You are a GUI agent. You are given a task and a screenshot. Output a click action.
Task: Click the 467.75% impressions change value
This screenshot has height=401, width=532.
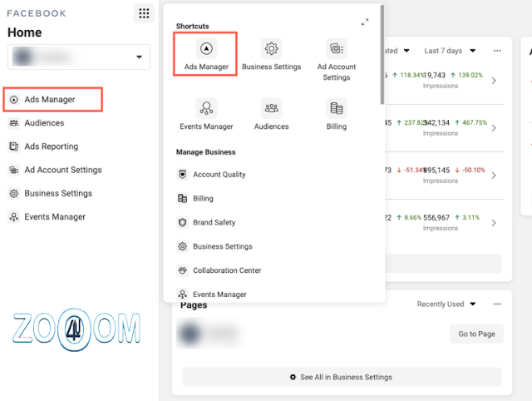[x=475, y=122]
